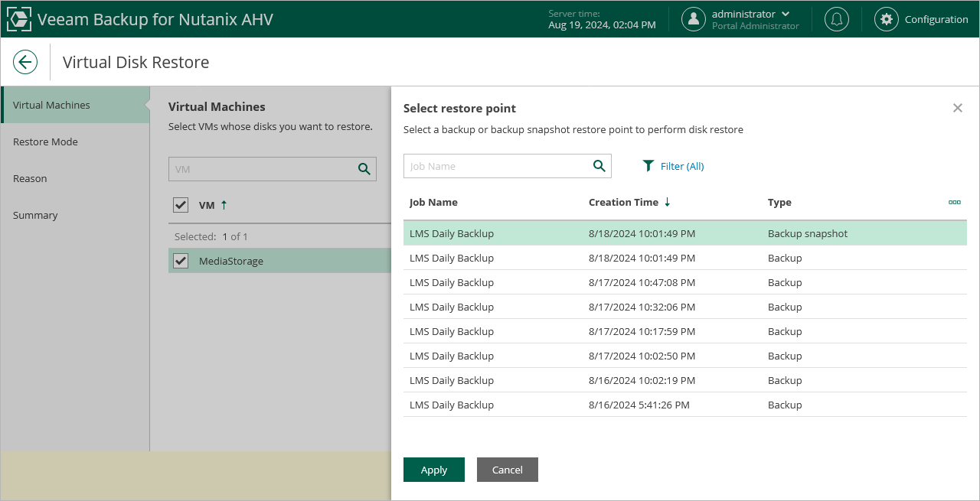Toggle the select-all VM checkbox
This screenshot has height=501, width=980.
point(181,205)
